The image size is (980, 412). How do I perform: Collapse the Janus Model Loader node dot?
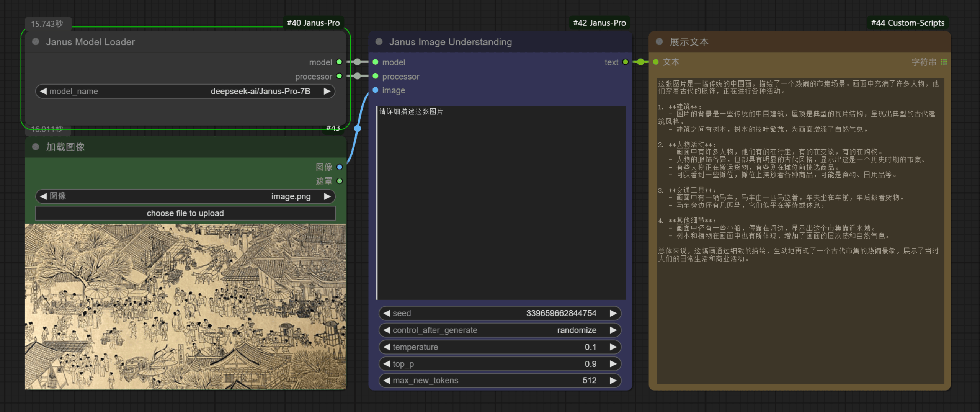[x=36, y=42]
